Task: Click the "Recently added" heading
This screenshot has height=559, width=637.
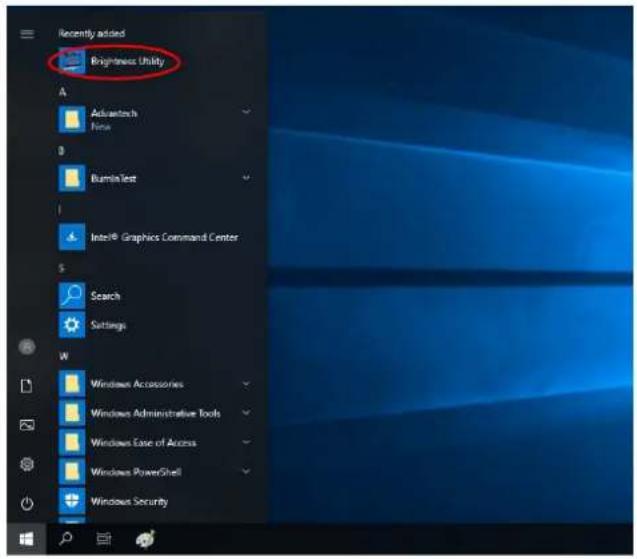Action: [91, 33]
